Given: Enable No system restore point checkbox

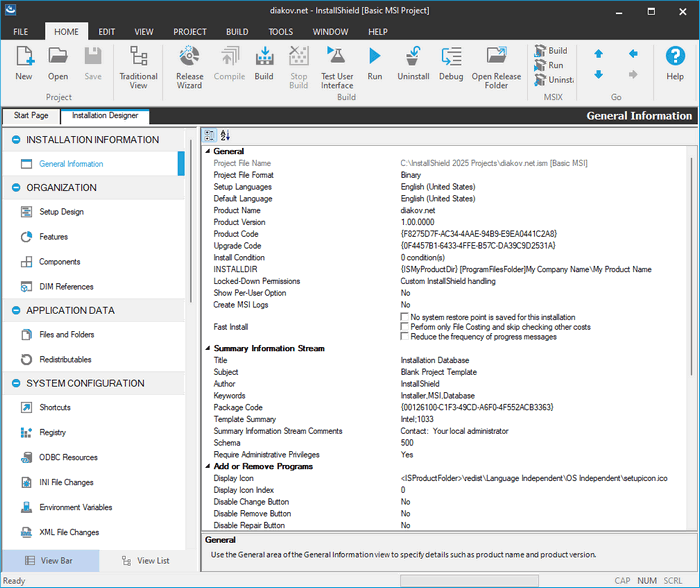Looking at the screenshot, I should tap(404, 316).
